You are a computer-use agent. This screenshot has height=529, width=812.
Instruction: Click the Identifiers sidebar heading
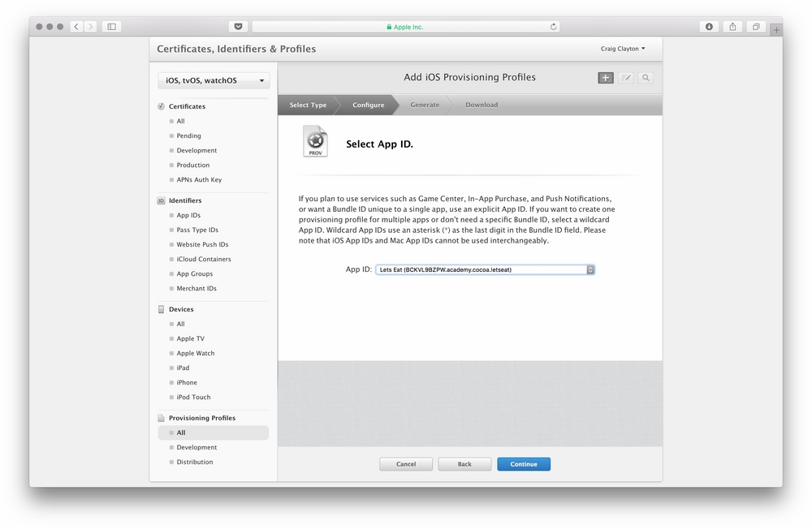pos(185,200)
